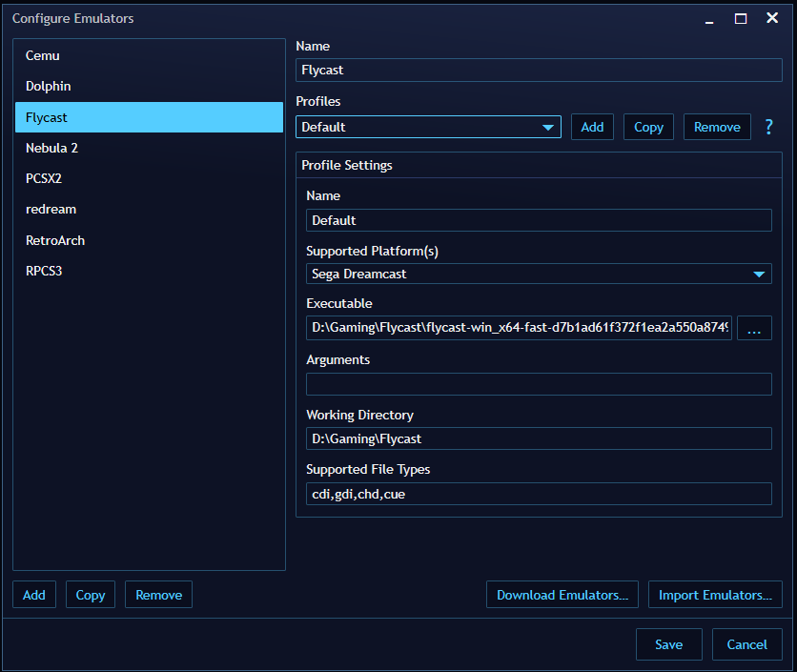Copy the selected profile
The height and width of the screenshot is (672, 797).
[x=648, y=126]
